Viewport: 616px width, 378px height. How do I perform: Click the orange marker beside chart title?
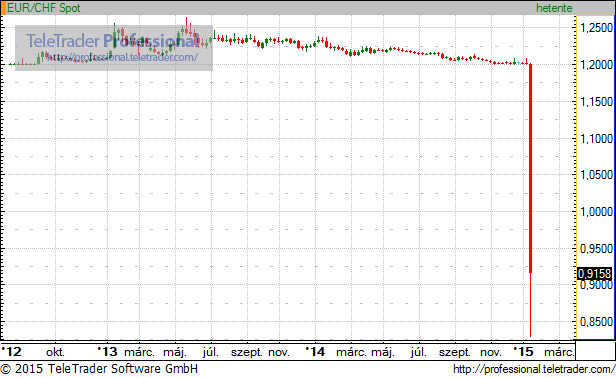click(4, 8)
